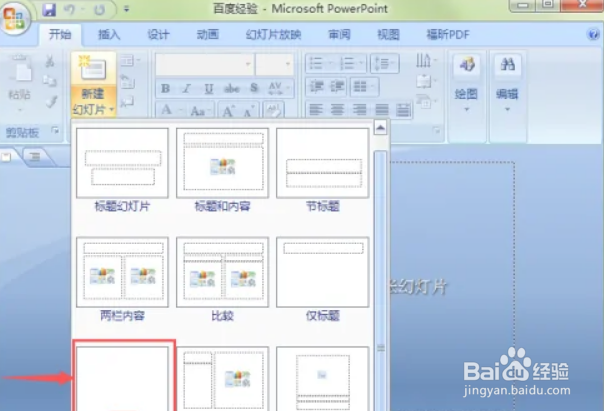This screenshot has width=604, height=411.
Task: Open the align text menu
Action: coord(426,81)
